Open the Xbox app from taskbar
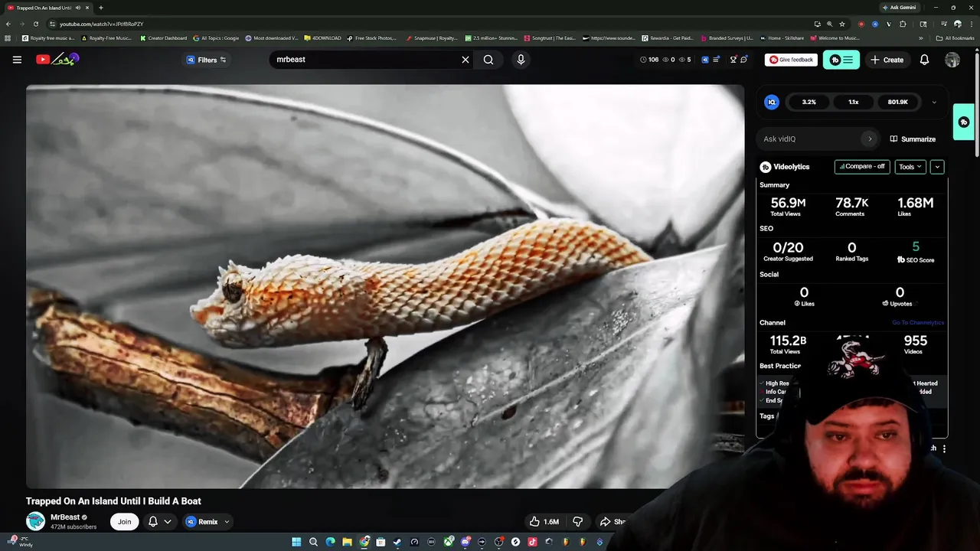The width and height of the screenshot is (980, 551). click(x=449, y=542)
